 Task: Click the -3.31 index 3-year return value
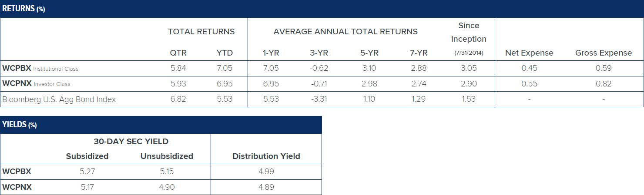point(319,99)
